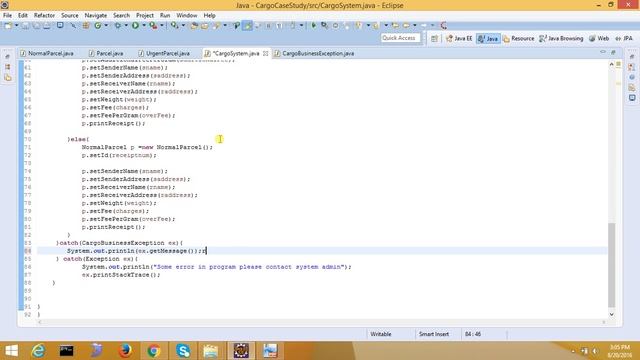Viewport: 640px width, 360px height.
Task: Click the top icon in left sidebar
Action: (x=8, y=56)
